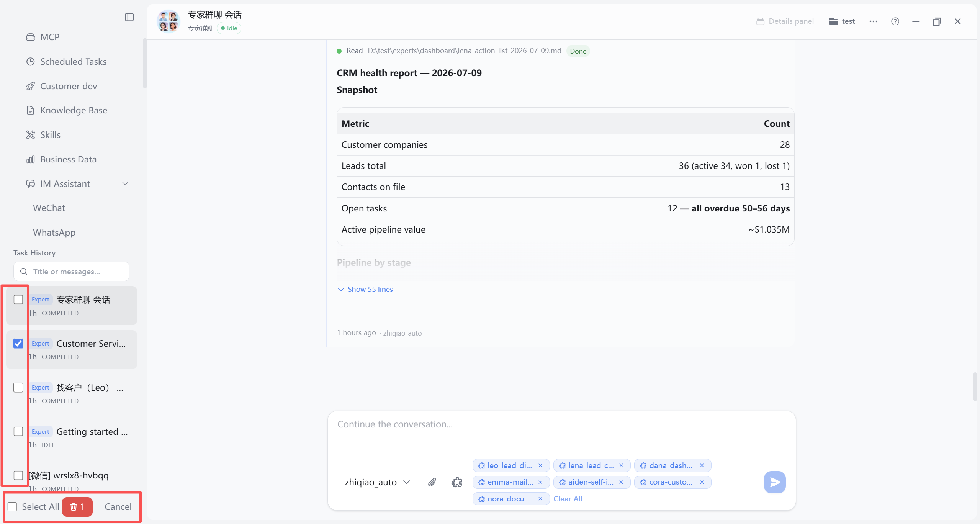Remove the emma-mail... skill tag
This screenshot has width=980, height=524.
coord(540,482)
